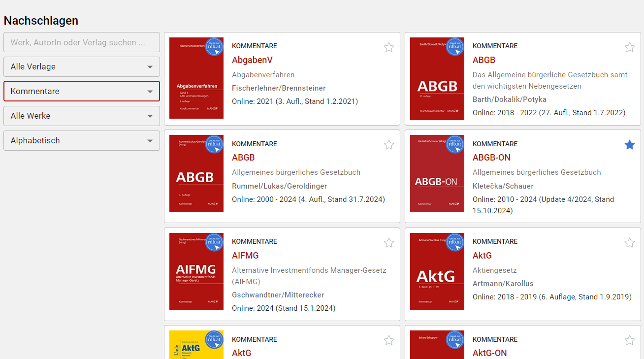Open the Alle Verlage publisher dropdown

coord(82,66)
